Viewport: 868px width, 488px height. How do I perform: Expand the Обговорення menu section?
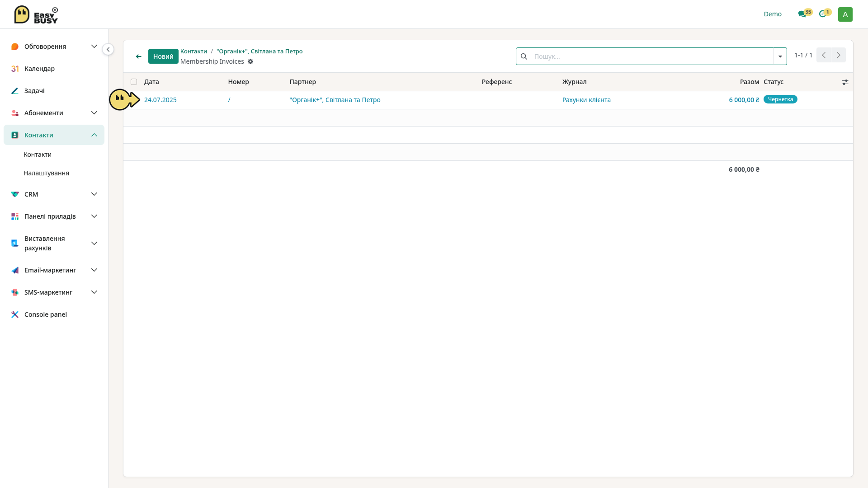point(54,47)
